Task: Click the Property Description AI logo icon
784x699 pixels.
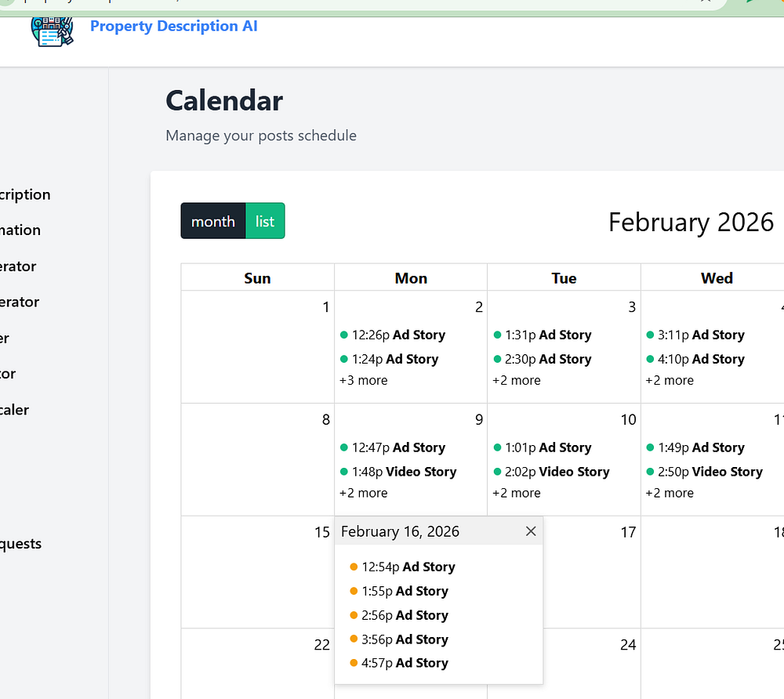Action: [x=53, y=31]
